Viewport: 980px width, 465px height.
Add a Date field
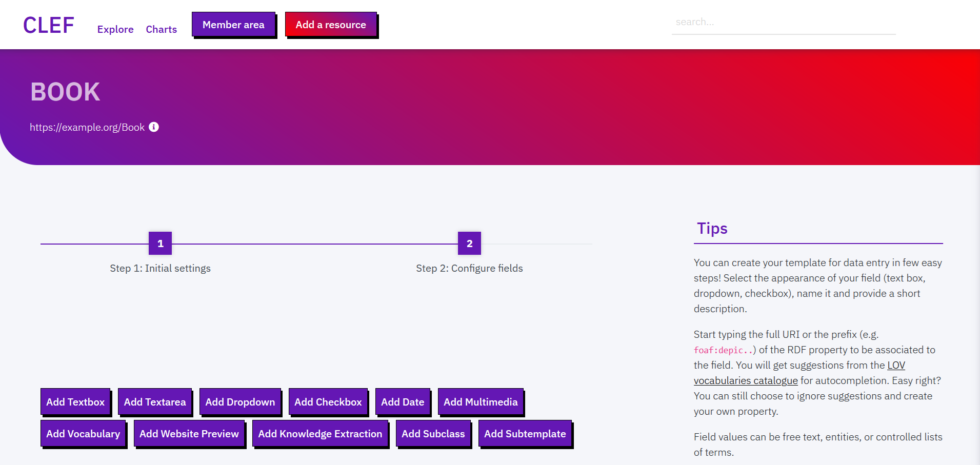[403, 402]
